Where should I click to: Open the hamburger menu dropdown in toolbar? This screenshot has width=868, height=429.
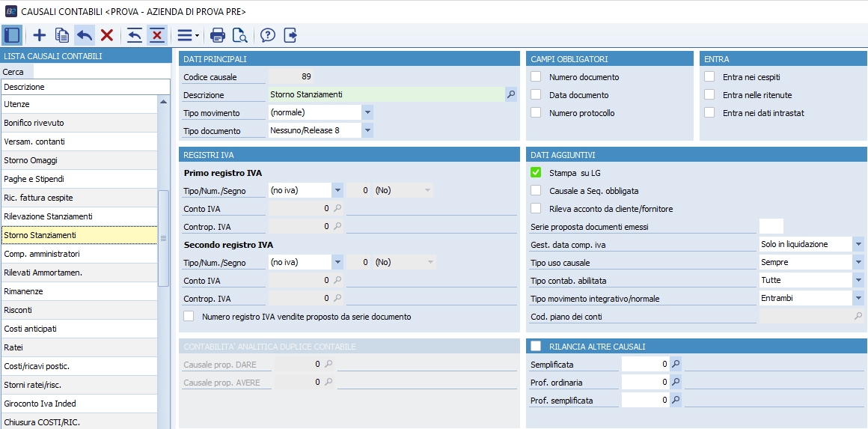pos(185,35)
